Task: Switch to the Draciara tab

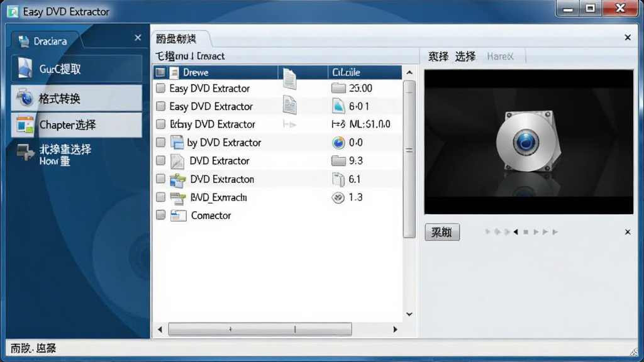Action: pos(45,41)
